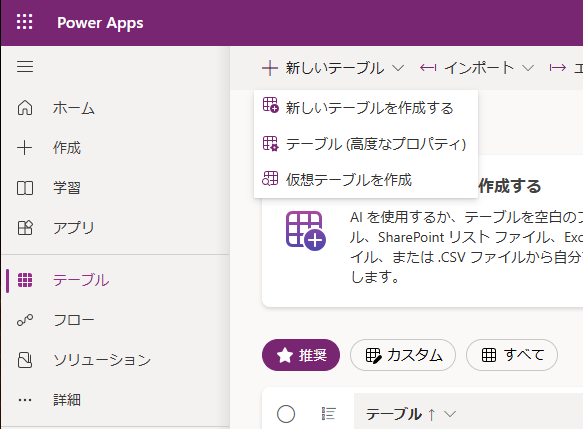Click the icon beside 新しいテーブルを作成する
Viewport: 583px width, 429px height.
[270, 105]
